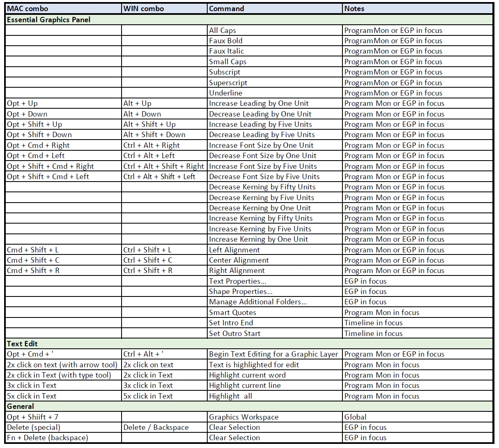Select the 'Text Edit' section heading
499x448 pixels.
pos(249,343)
